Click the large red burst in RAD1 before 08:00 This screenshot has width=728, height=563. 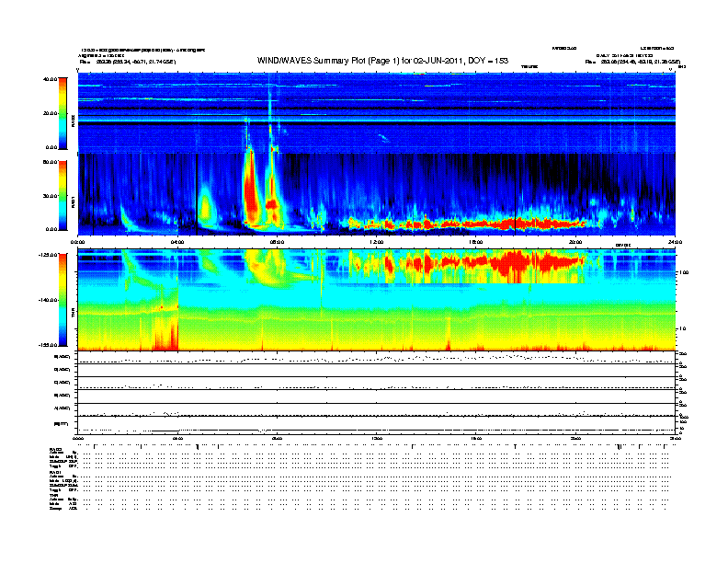coord(251,190)
